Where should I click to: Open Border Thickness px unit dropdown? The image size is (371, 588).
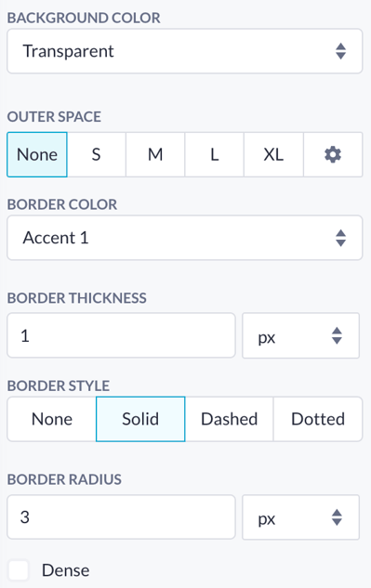point(300,335)
